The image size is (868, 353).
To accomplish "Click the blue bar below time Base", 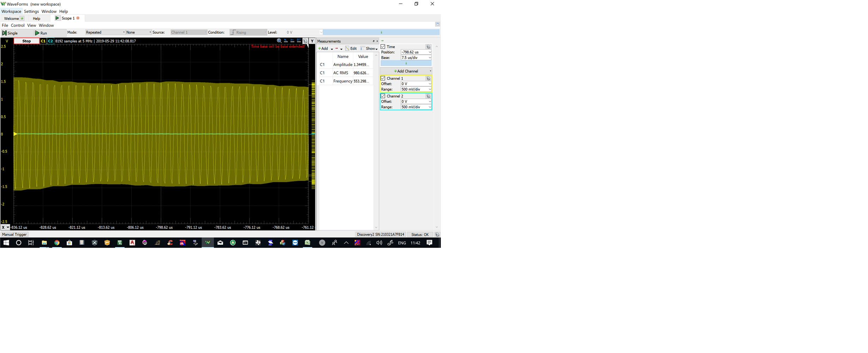I will click(406, 63).
